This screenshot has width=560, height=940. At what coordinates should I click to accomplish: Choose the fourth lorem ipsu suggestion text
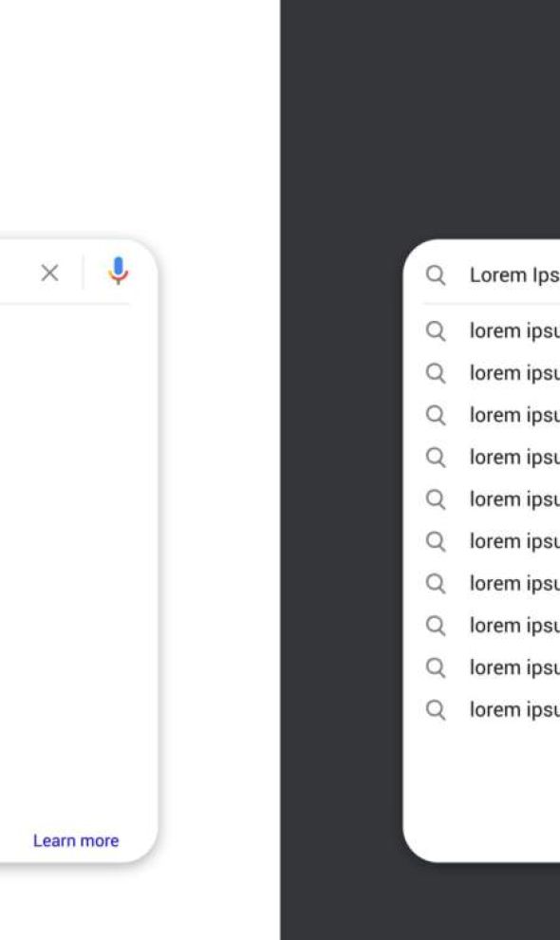(514, 457)
